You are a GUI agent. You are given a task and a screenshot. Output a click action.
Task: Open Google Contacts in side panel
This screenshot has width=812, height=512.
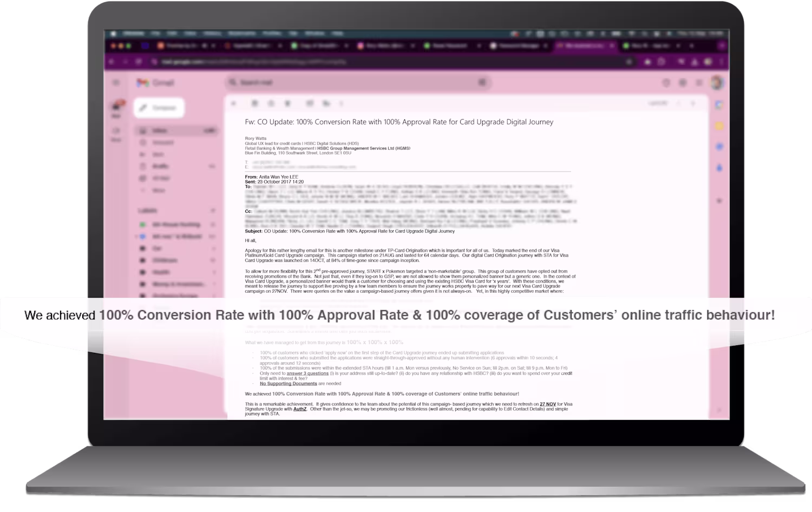pos(719,168)
